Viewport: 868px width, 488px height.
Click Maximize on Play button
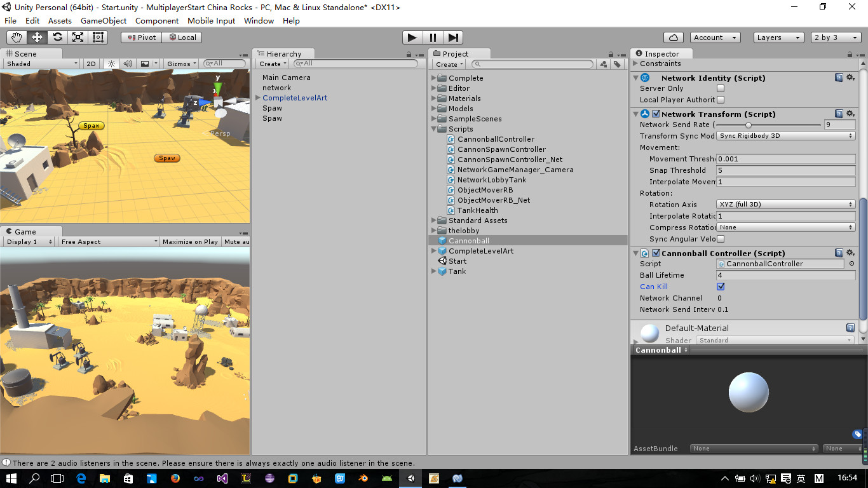click(x=190, y=241)
